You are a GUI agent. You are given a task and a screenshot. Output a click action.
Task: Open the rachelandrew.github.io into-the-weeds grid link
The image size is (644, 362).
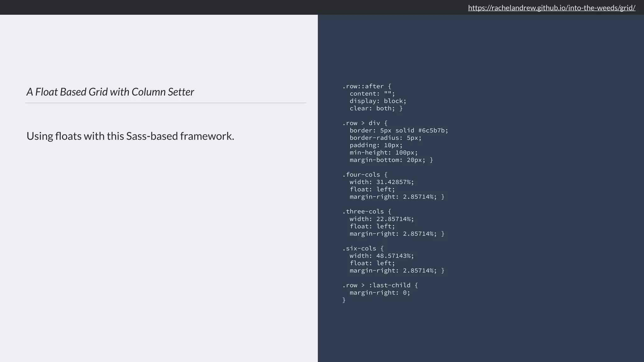(x=552, y=8)
